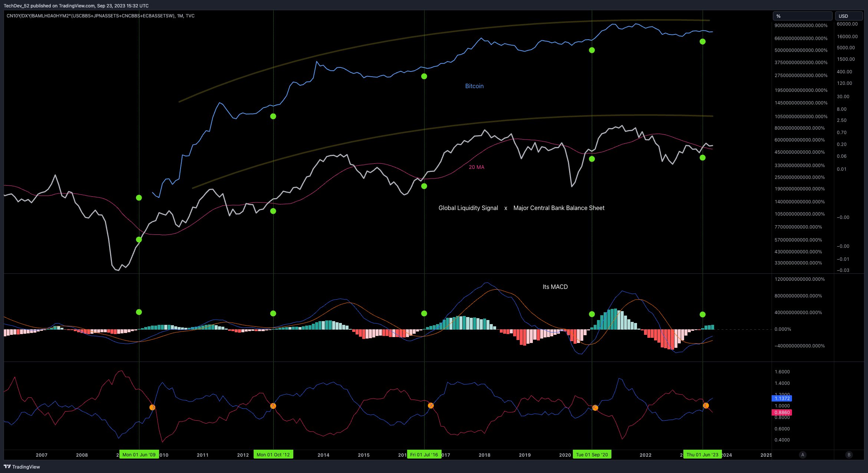This screenshot has width=868, height=473.
Task: Click 'Major Central Bank Balance Sheet' annotation
Action: click(x=559, y=208)
